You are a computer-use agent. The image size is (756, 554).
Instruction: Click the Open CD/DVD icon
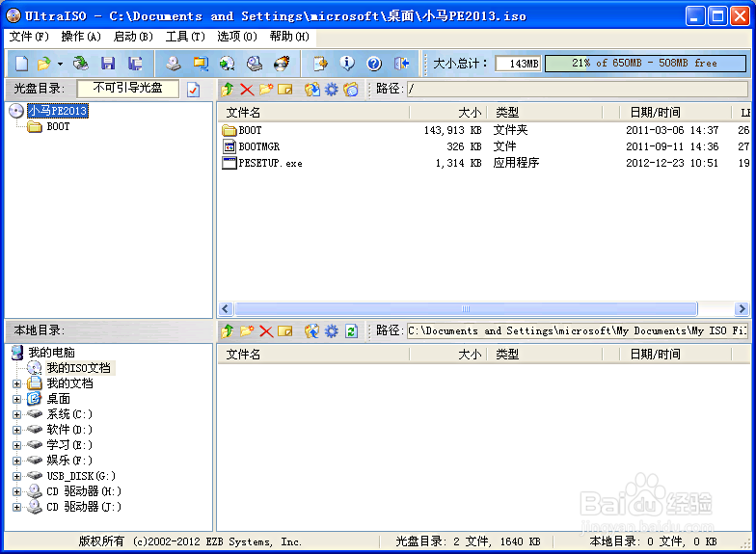81,64
